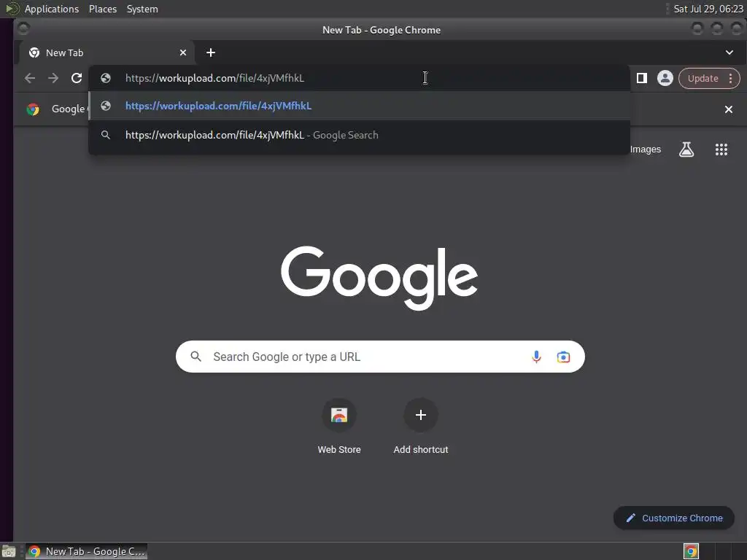747x560 pixels.
Task: Open the System menu
Action: [142, 9]
